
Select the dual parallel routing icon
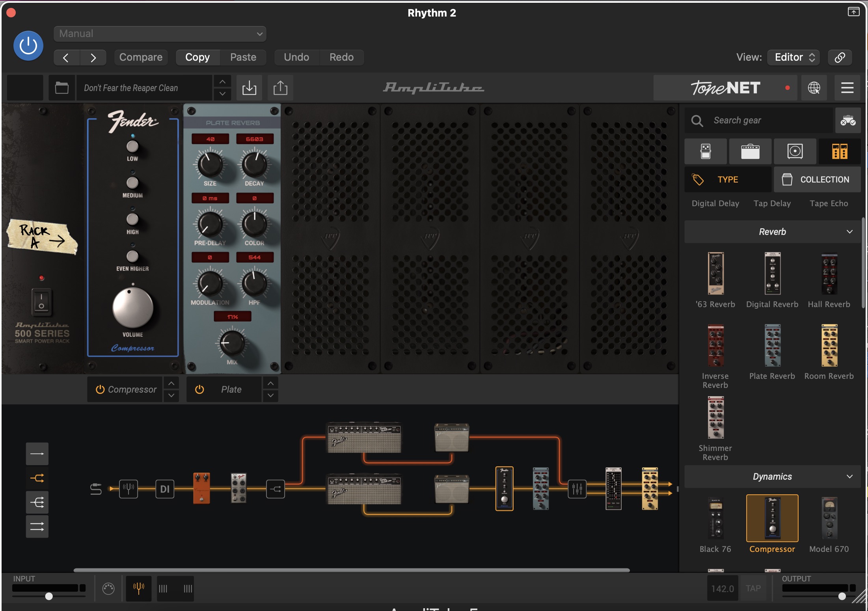tap(37, 527)
